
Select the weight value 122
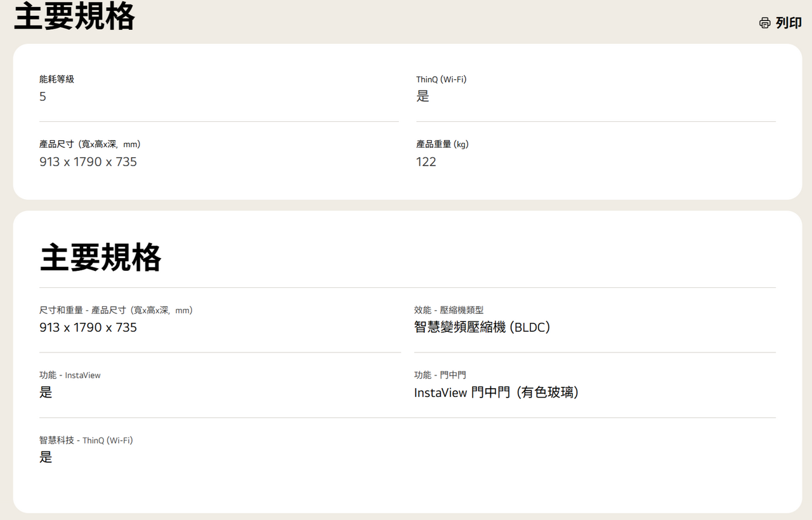(426, 162)
